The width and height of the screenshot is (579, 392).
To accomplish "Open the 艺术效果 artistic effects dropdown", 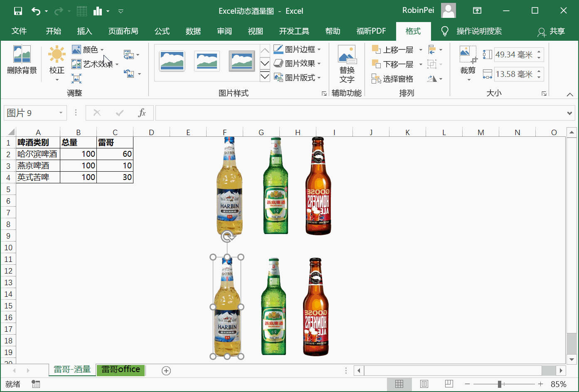I will [95, 64].
